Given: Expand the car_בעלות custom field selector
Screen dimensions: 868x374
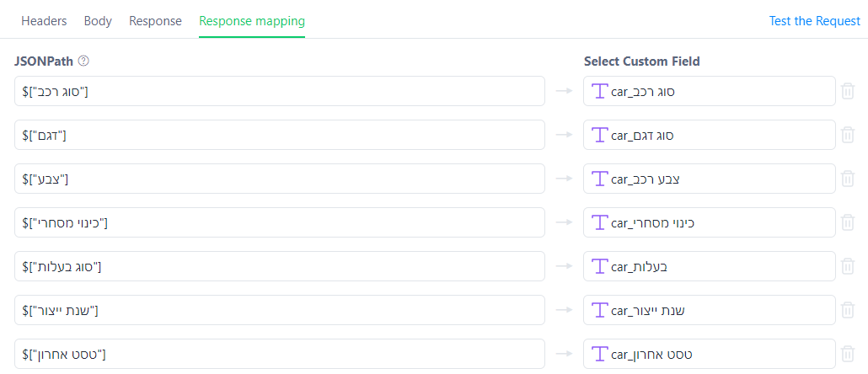Looking at the screenshot, I should [x=709, y=266].
